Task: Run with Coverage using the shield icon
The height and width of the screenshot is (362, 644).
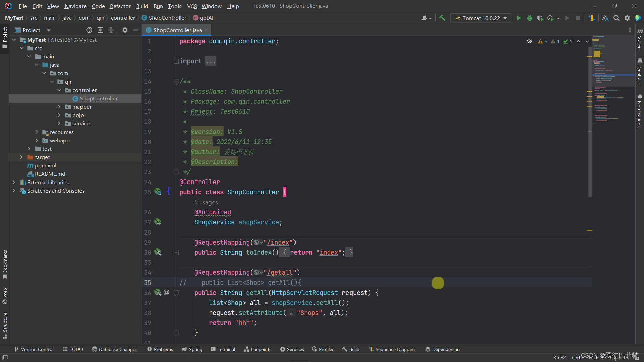Action: 540,18
